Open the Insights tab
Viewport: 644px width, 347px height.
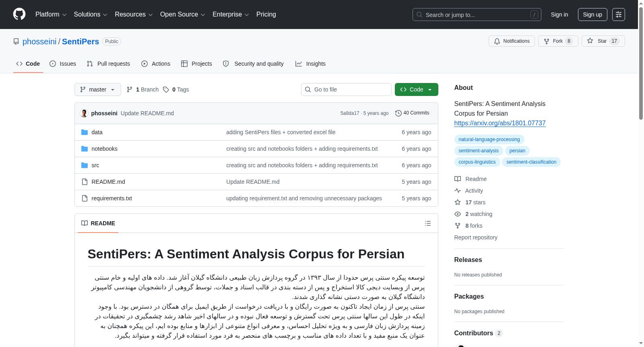(310, 64)
